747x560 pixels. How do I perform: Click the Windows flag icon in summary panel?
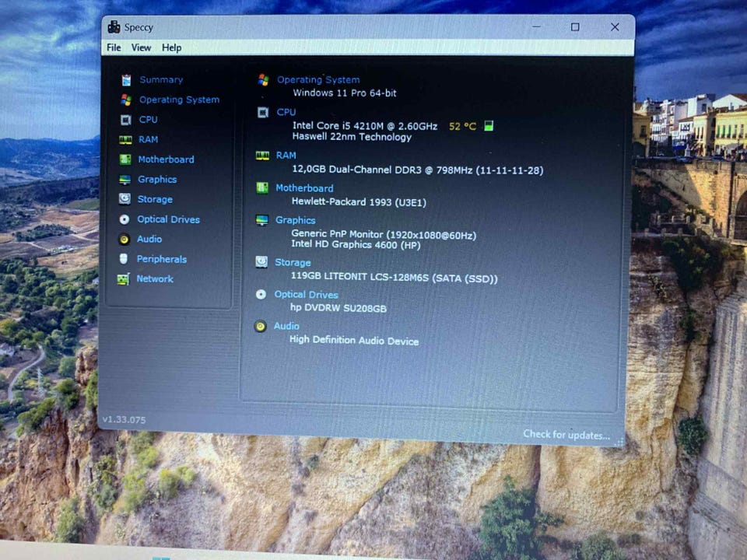tap(264, 79)
